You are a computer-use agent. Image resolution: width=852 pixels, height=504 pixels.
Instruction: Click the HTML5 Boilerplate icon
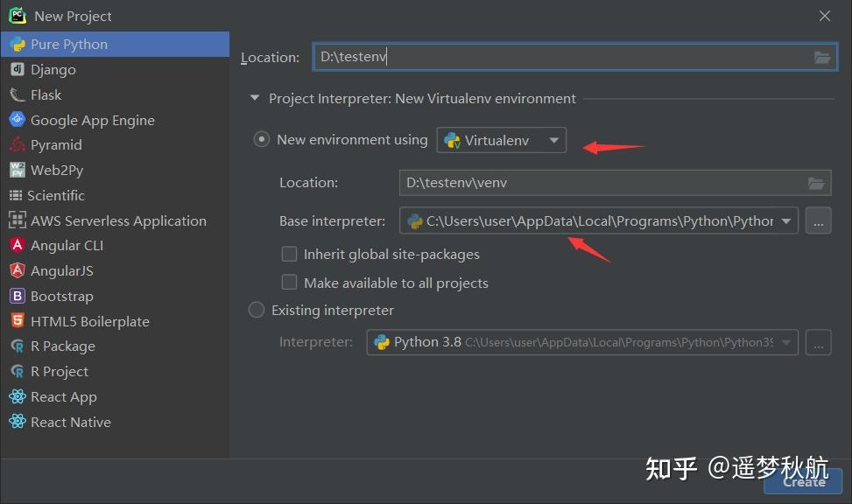[18, 320]
